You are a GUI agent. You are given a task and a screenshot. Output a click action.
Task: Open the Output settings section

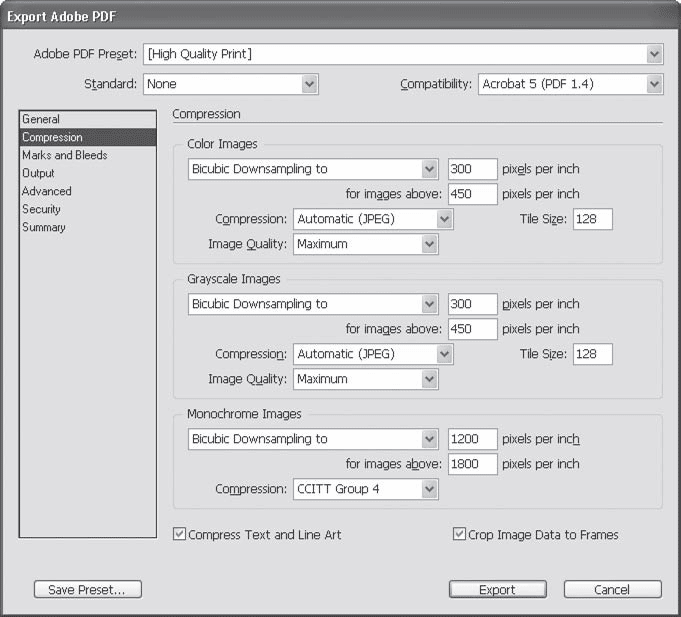click(39, 173)
